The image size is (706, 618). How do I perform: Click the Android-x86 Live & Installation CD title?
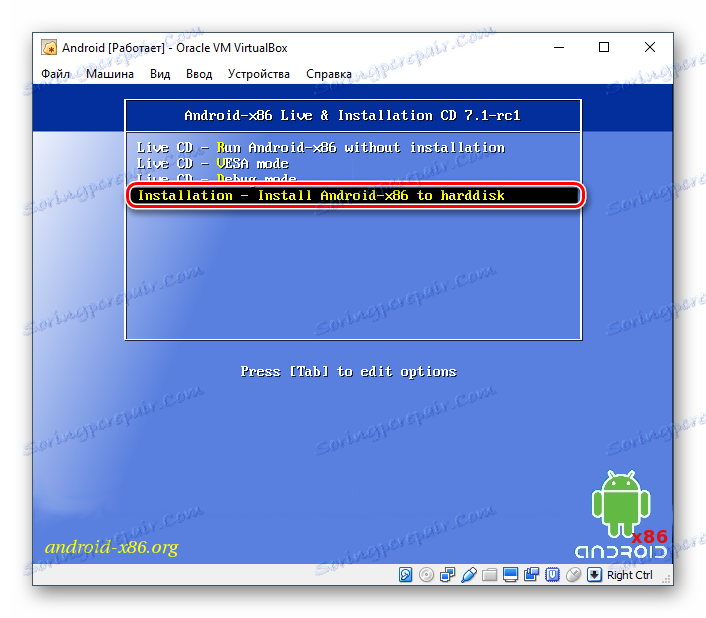click(353, 115)
